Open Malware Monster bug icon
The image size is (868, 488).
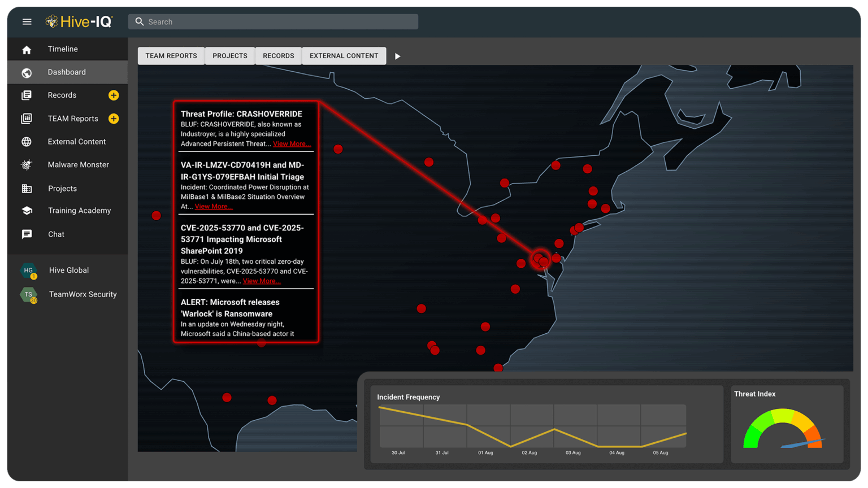click(27, 165)
